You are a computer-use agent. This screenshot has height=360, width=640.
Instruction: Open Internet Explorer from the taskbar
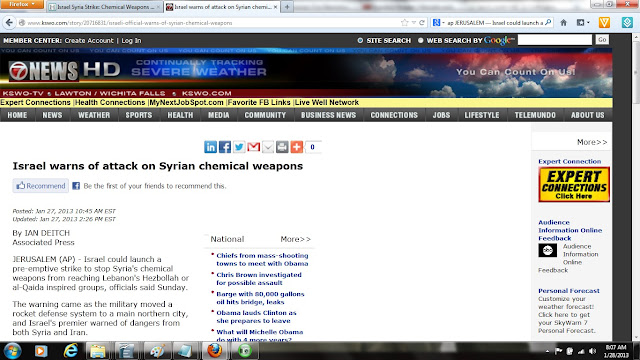tap(71, 351)
